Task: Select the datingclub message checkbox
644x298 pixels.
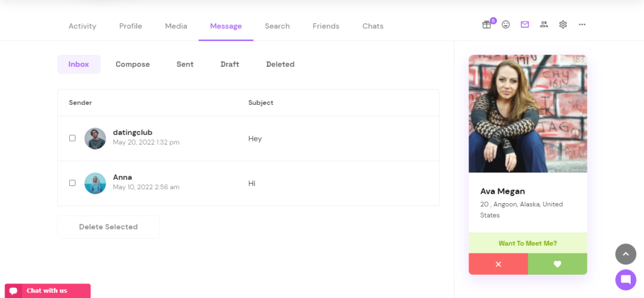Action: pos(72,138)
